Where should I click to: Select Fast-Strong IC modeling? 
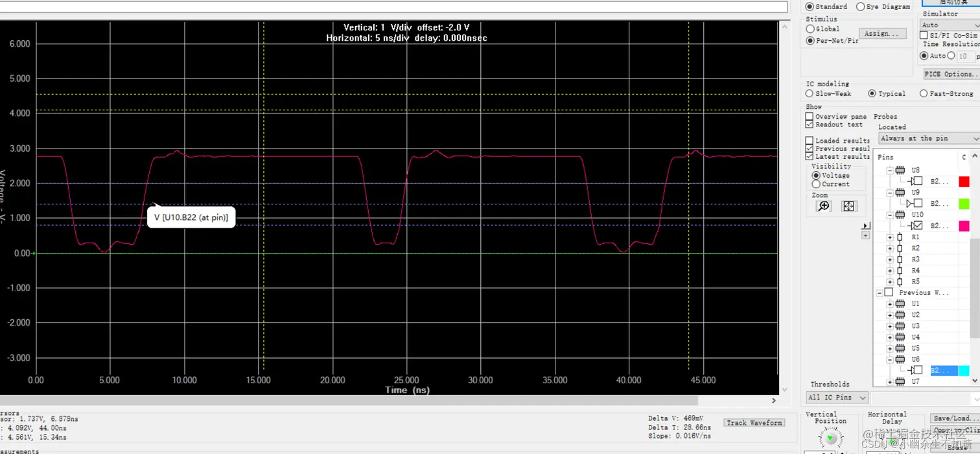(x=924, y=93)
